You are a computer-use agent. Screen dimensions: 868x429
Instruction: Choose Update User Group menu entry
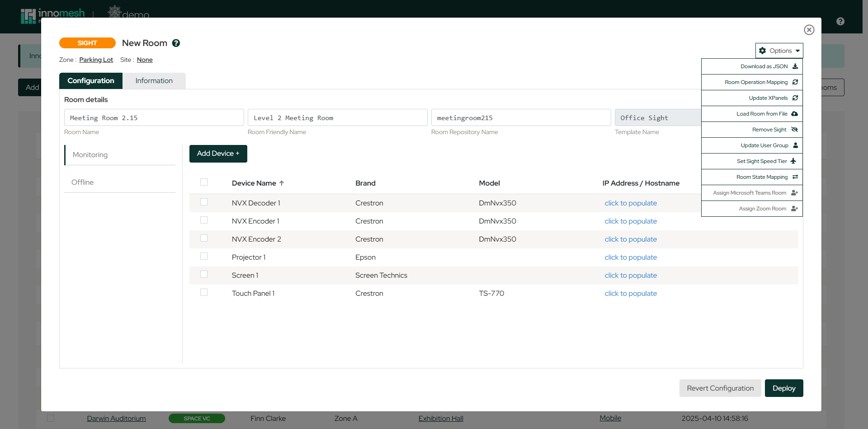(752, 145)
